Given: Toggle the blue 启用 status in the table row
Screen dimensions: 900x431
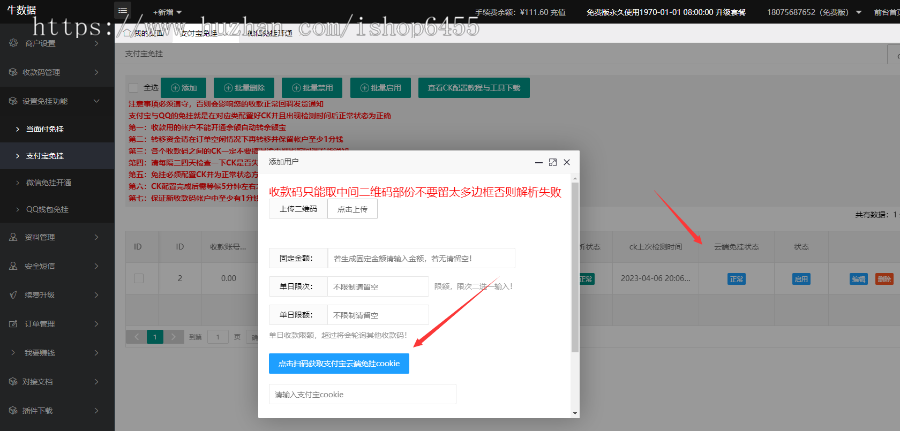Looking at the screenshot, I should (x=801, y=279).
